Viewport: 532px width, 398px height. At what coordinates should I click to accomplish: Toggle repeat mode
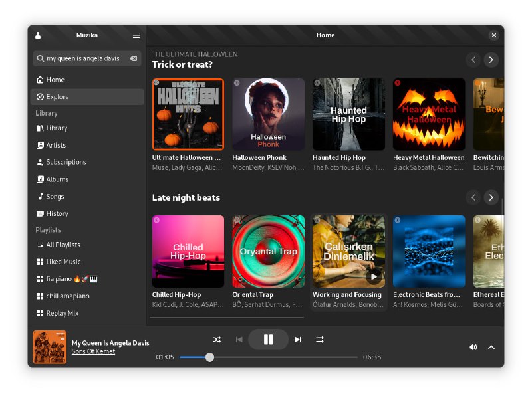[x=320, y=340]
